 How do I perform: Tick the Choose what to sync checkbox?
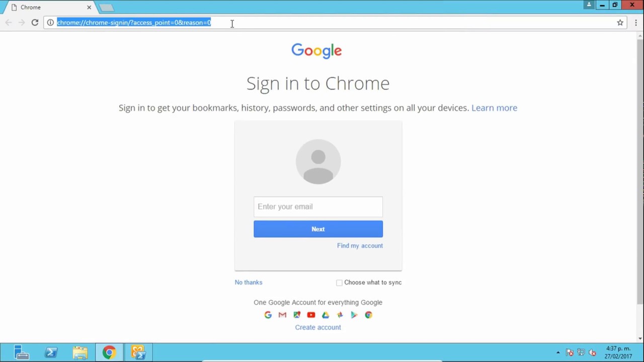coord(339,283)
